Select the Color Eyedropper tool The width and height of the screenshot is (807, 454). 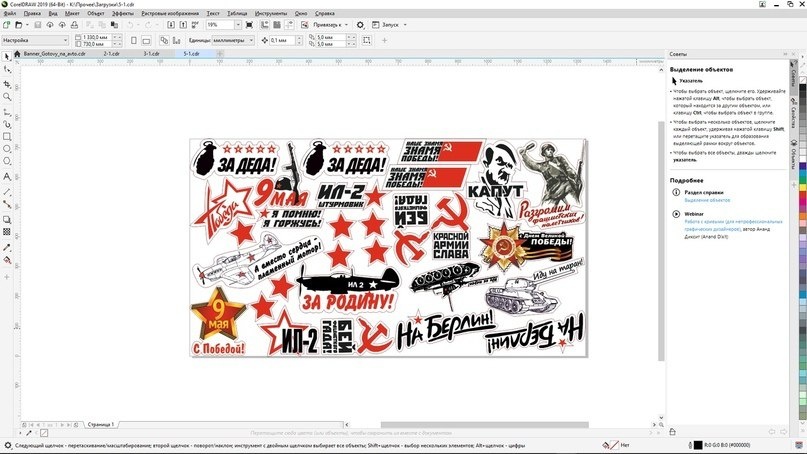[x=7, y=248]
